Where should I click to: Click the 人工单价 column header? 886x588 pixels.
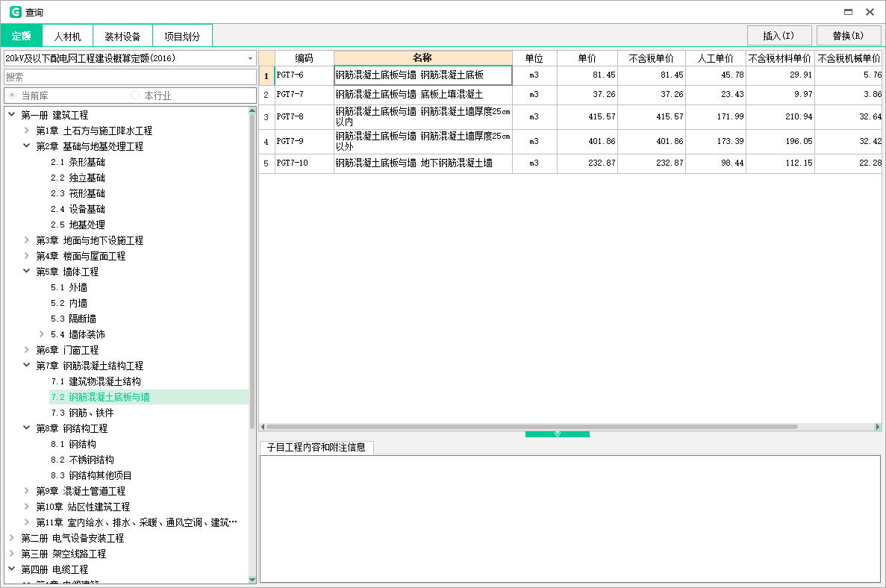point(715,58)
